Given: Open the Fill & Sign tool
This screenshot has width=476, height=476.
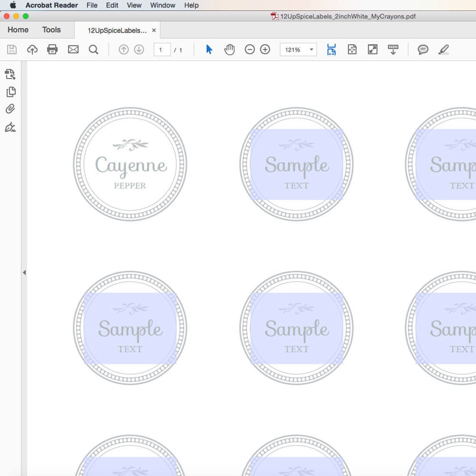Looking at the screenshot, I should point(10,127).
